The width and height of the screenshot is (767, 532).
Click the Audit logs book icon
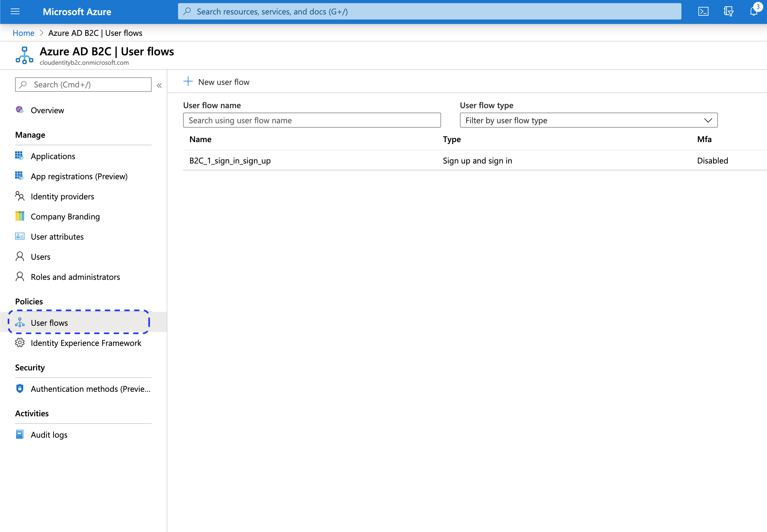click(20, 434)
